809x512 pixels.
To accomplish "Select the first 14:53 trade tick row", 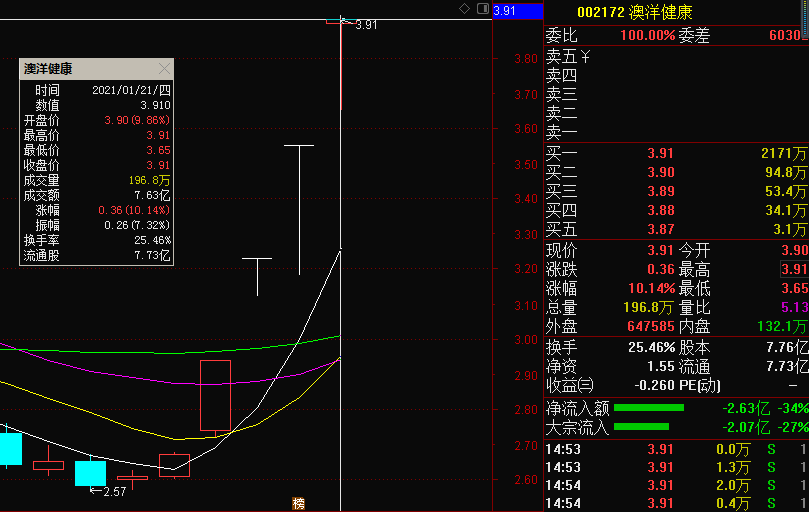I will pyautogui.click(x=675, y=449).
